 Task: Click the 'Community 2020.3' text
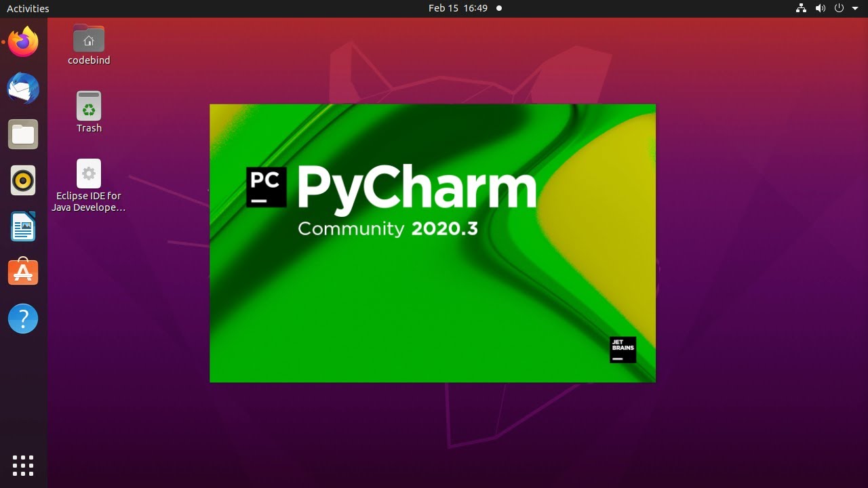coord(388,229)
